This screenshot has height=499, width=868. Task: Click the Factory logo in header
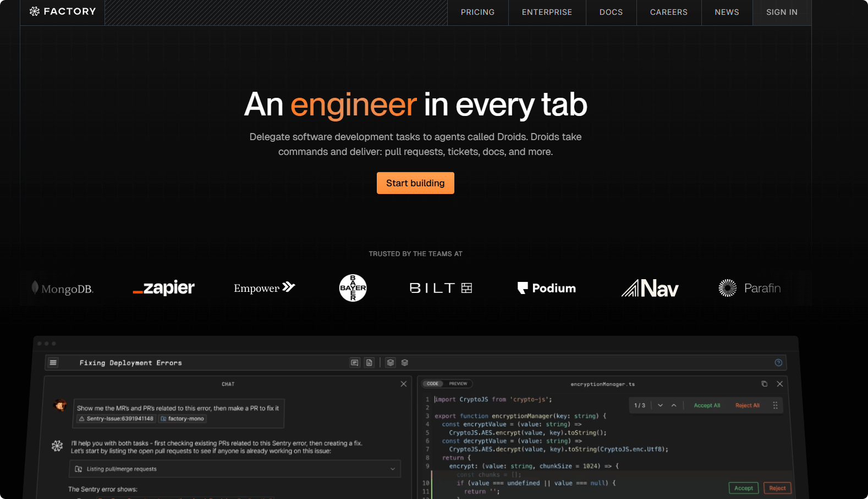(x=63, y=12)
